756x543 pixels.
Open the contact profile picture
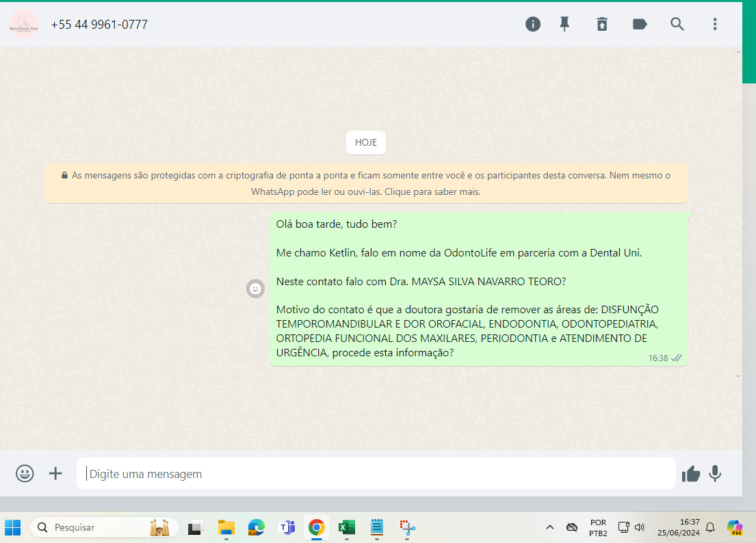click(x=24, y=24)
